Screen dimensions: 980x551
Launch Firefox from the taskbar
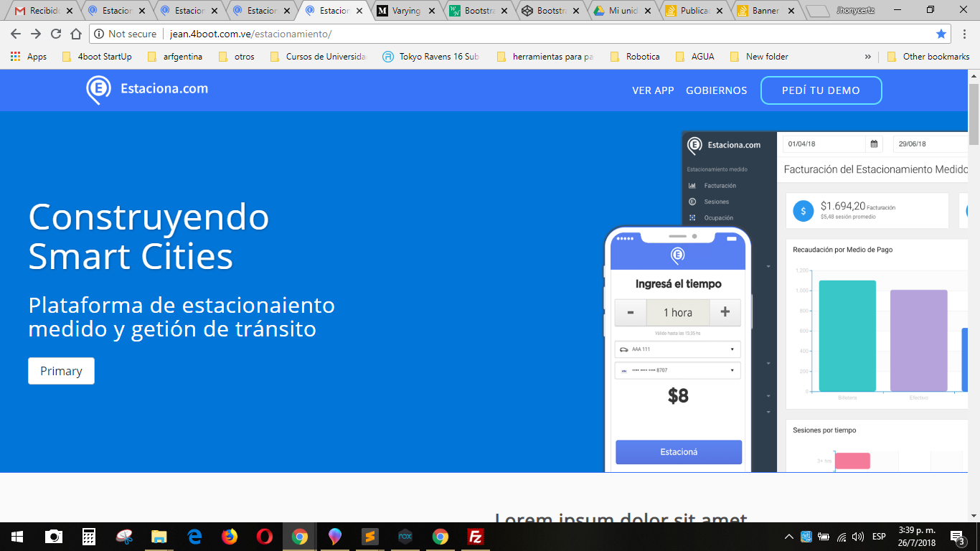coord(229,537)
